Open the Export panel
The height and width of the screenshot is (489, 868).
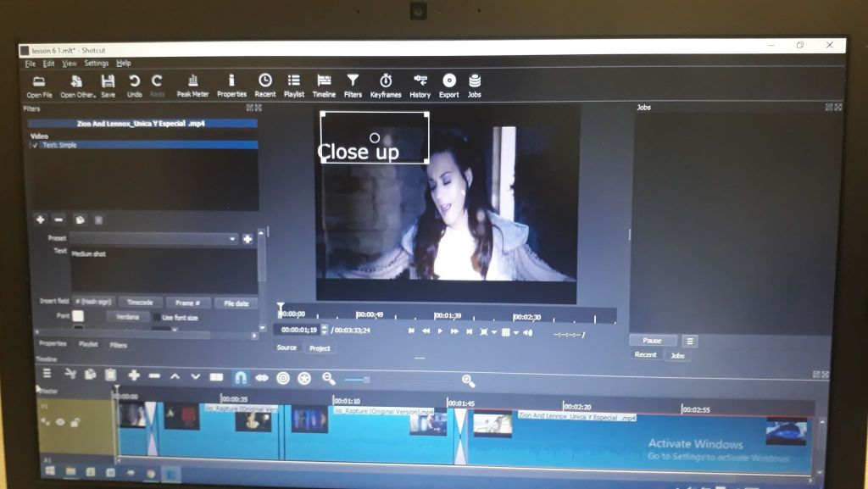tap(449, 85)
